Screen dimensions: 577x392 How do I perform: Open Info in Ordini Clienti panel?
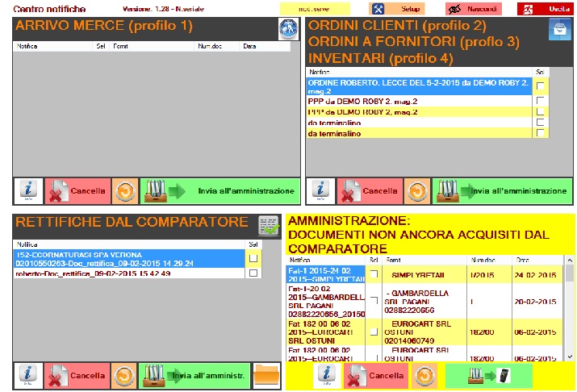click(320, 191)
